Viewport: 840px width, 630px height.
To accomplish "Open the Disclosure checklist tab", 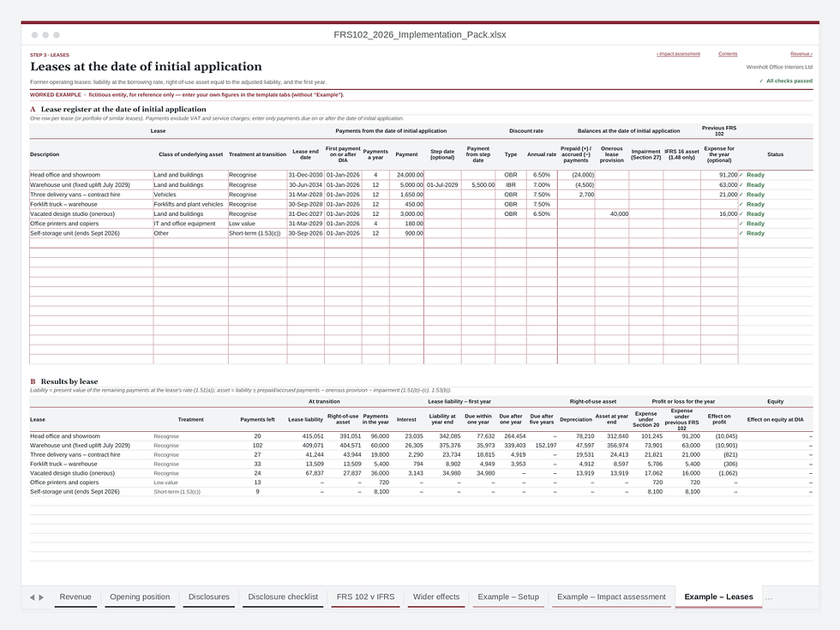I will [x=283, y=597].
